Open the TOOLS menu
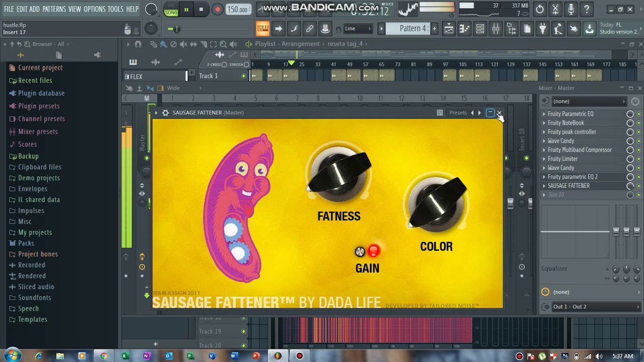 pos(115,9)
